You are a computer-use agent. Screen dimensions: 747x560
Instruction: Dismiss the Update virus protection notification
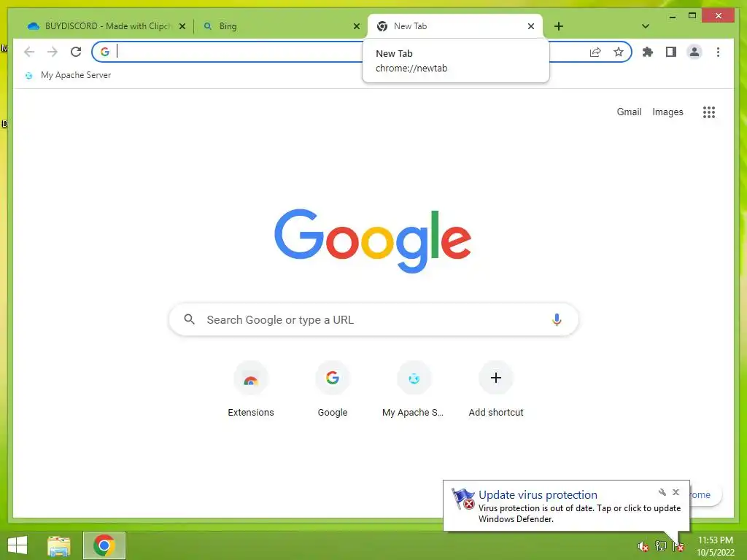click(676, 492)
